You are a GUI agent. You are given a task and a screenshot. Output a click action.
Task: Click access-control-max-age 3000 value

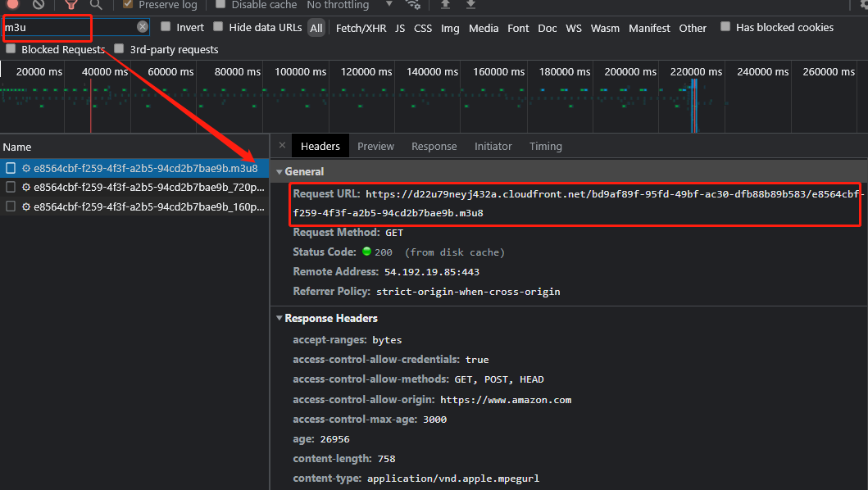coord(434,420)
